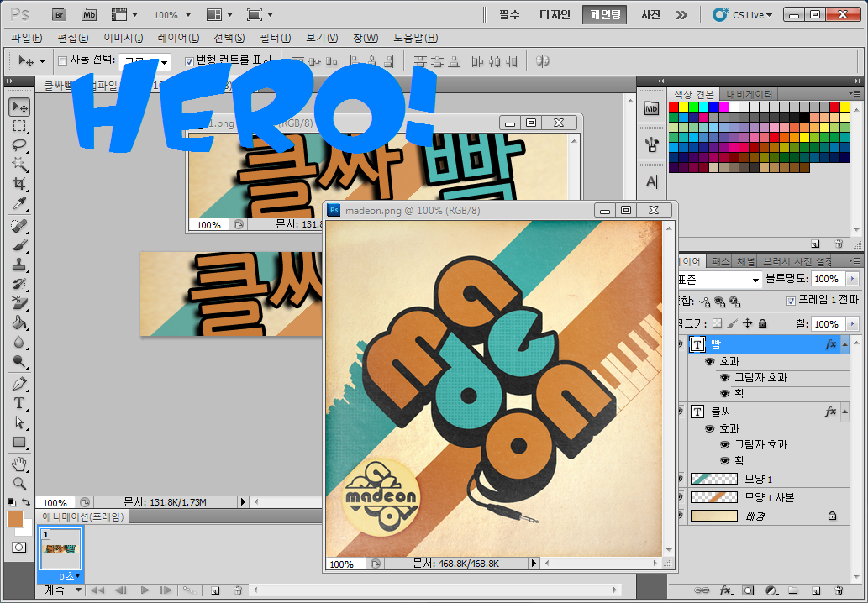Create new swatch in the Swatches panel
Viewport: 868px width, 603px height.
point(815,244)
